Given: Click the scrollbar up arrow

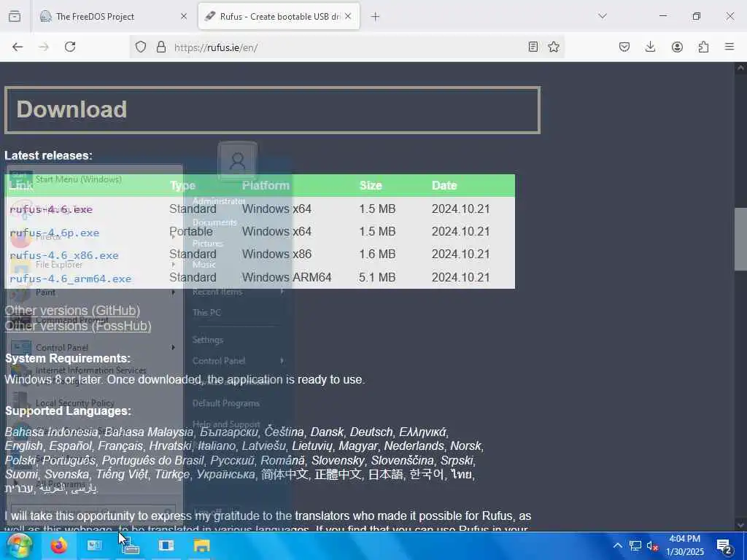Looking at the screenshot, I should click(x=741, y=68).
